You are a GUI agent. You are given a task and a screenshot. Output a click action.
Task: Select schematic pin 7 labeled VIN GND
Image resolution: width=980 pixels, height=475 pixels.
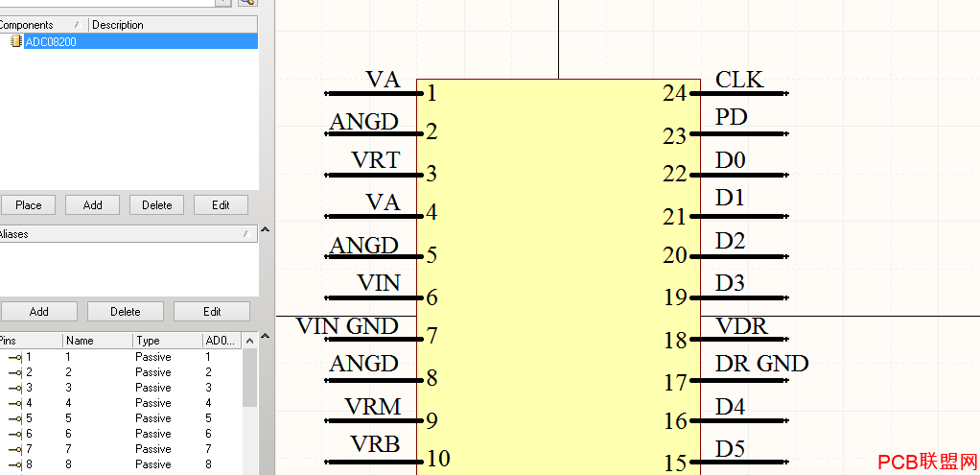point(374,339)
